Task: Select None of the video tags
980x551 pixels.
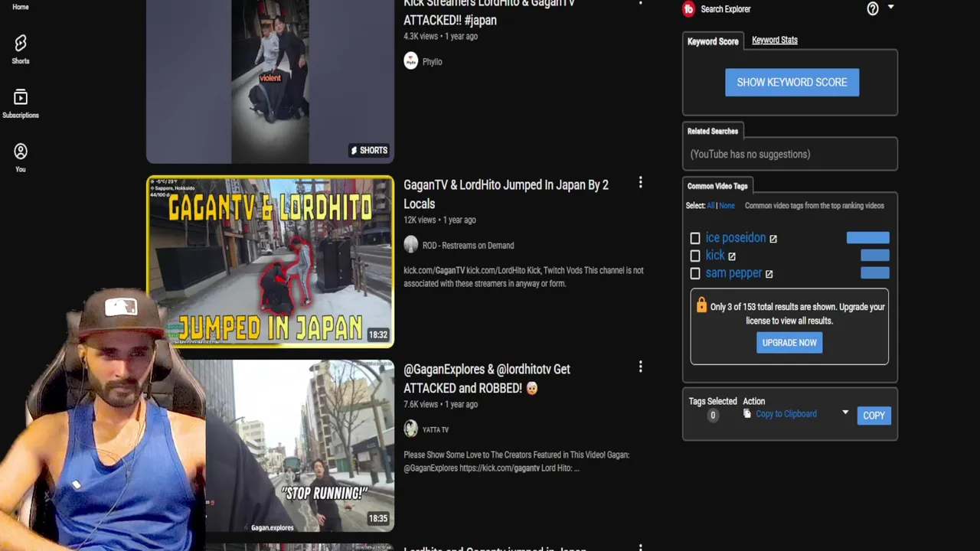Action: tap(727, 206)
